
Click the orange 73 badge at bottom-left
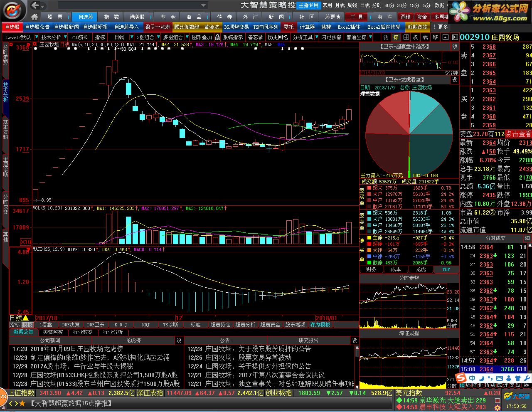tap(3, 396)
